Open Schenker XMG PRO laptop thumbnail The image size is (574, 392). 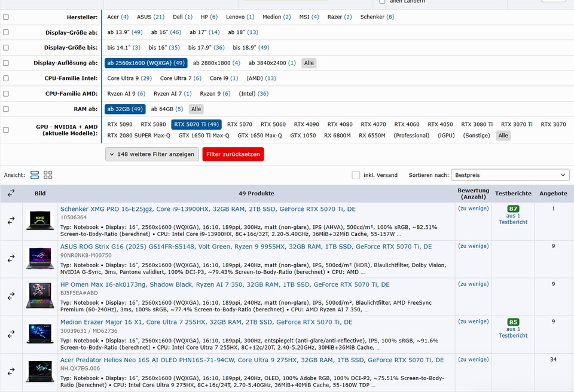[x=40, y=220]
